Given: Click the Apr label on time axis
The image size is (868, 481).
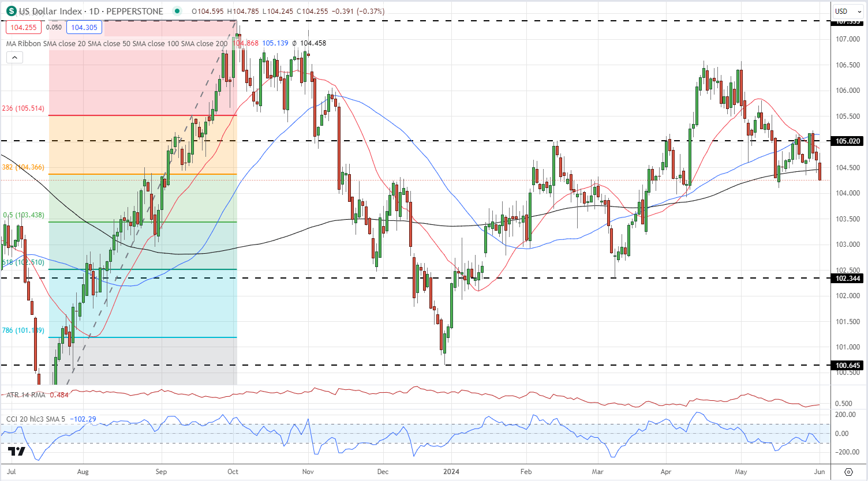Looking at the screenshot, I should point(665,472).
